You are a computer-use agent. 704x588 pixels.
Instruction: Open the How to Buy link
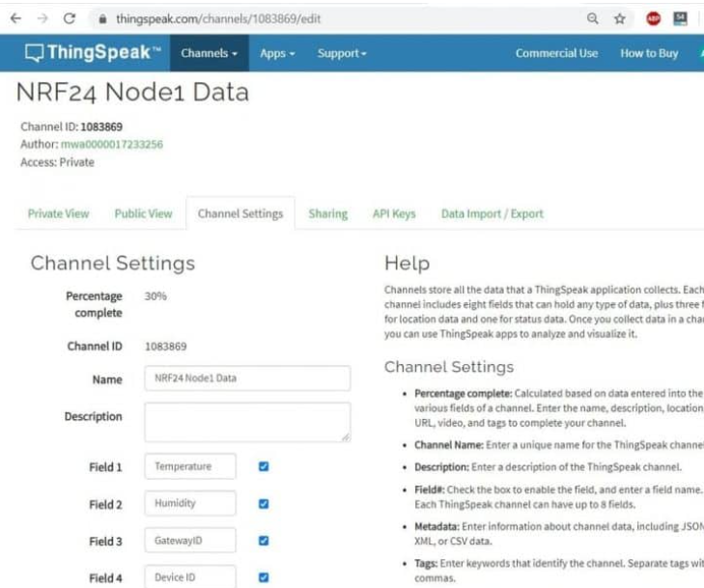pos(649,53)
